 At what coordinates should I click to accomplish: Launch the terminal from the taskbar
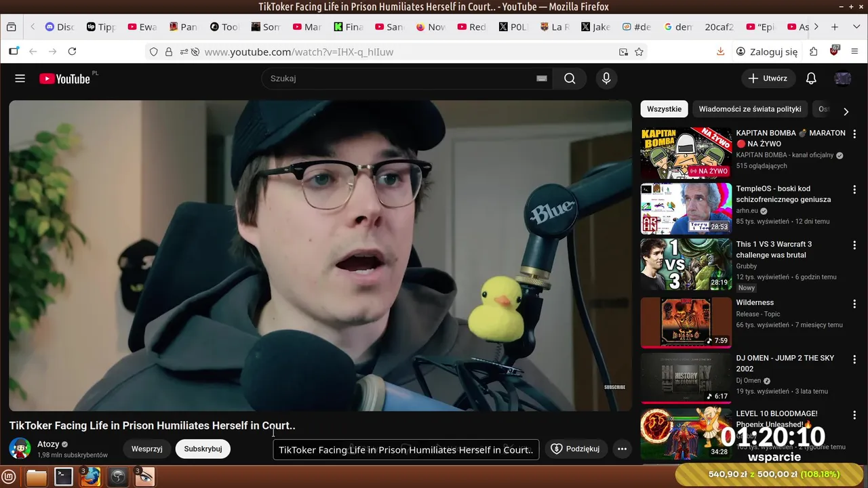[64, 477]
